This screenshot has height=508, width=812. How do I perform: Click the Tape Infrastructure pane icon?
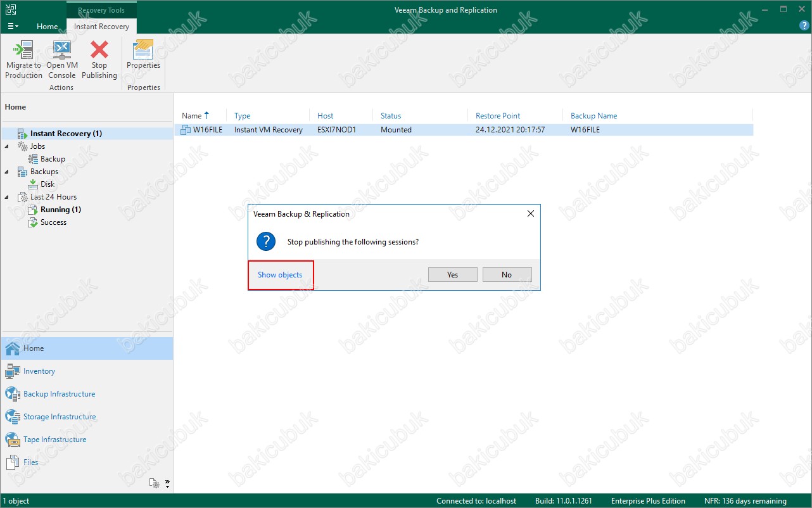click(x=13, y=440)
